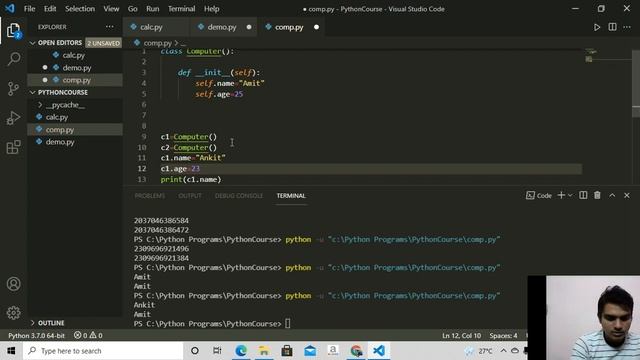The height and width of the screenshot is (360, 640).
Task: Click the VS Code logo icon
Action: click(10, 9)
